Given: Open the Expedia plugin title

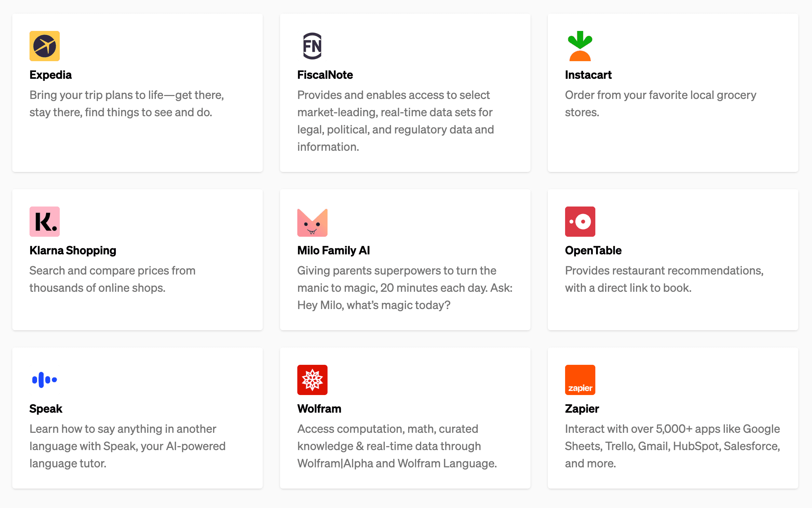Looking at the screenshot, I should pyautogui.click(x=50, y=75).
